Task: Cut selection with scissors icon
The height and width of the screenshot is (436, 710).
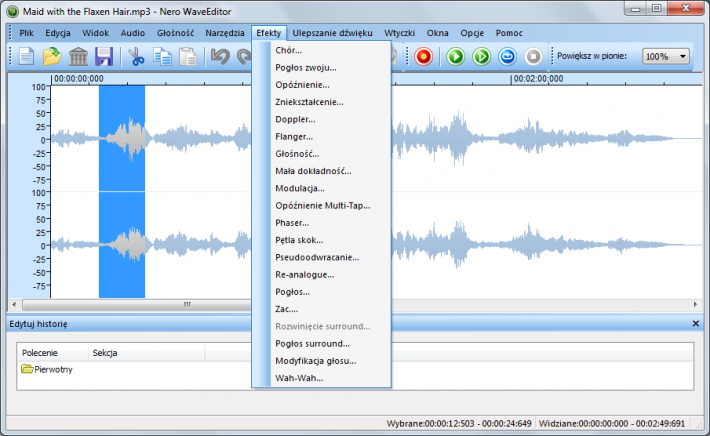Action: 136,57
